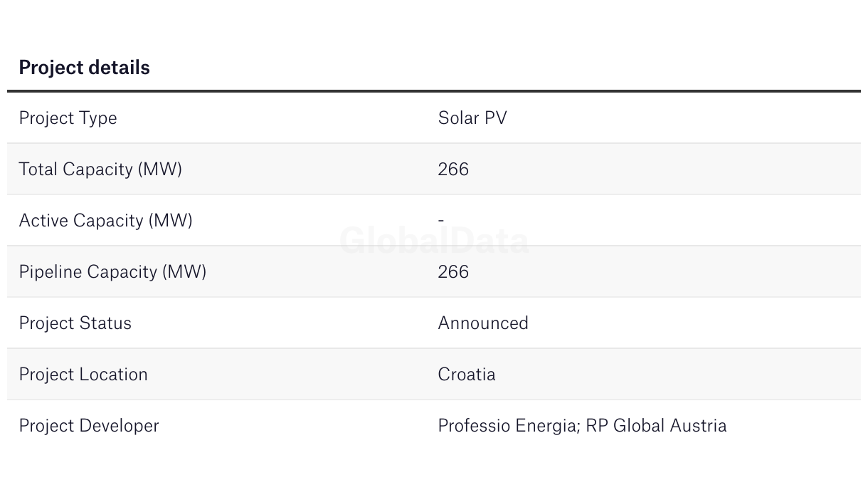The image size is (868, 480).
Task: Select the Project Status label
Action: pos(75,323)
